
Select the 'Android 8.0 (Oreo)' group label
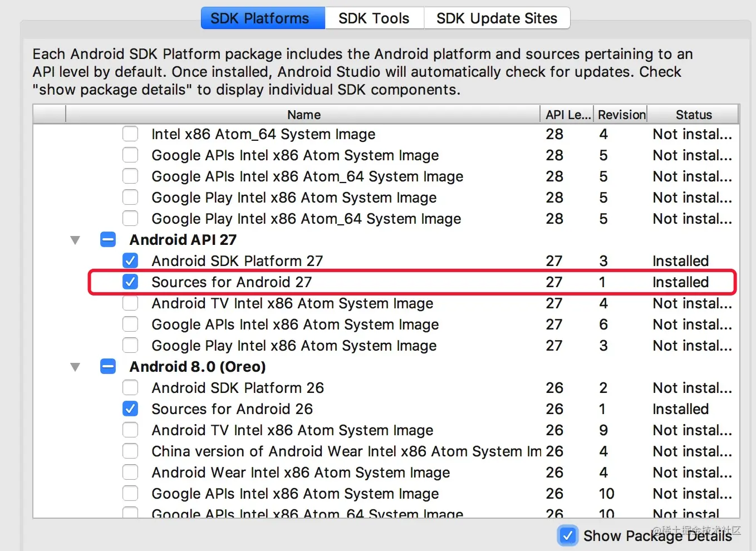[198, 367]
